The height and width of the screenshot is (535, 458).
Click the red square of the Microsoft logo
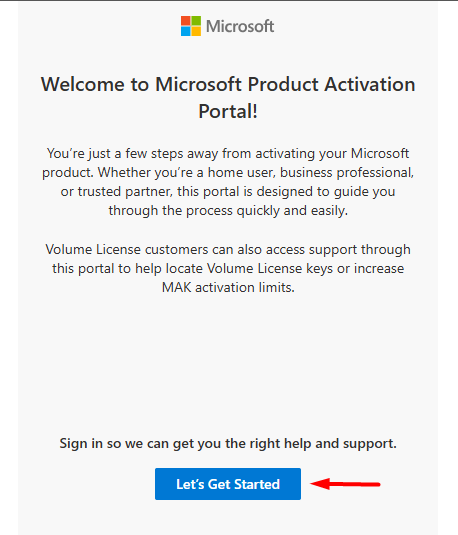tap(186, 20)
